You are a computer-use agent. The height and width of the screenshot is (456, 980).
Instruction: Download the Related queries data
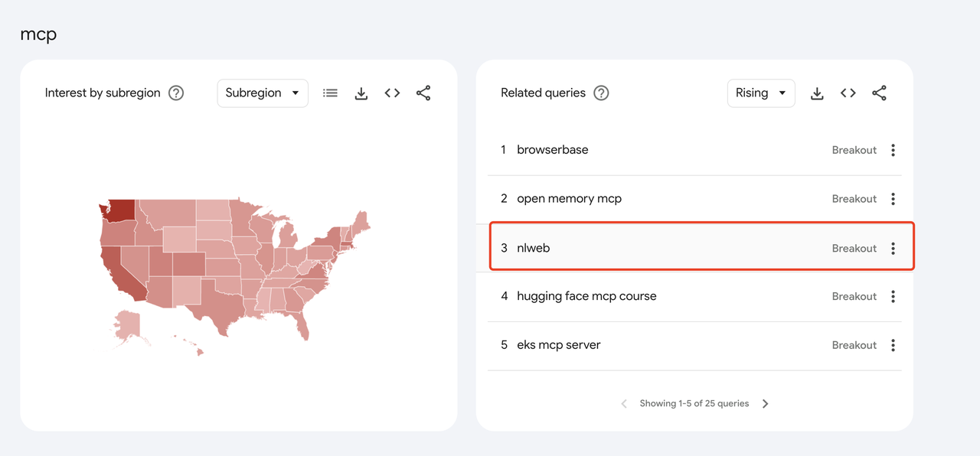click(817, 93)
